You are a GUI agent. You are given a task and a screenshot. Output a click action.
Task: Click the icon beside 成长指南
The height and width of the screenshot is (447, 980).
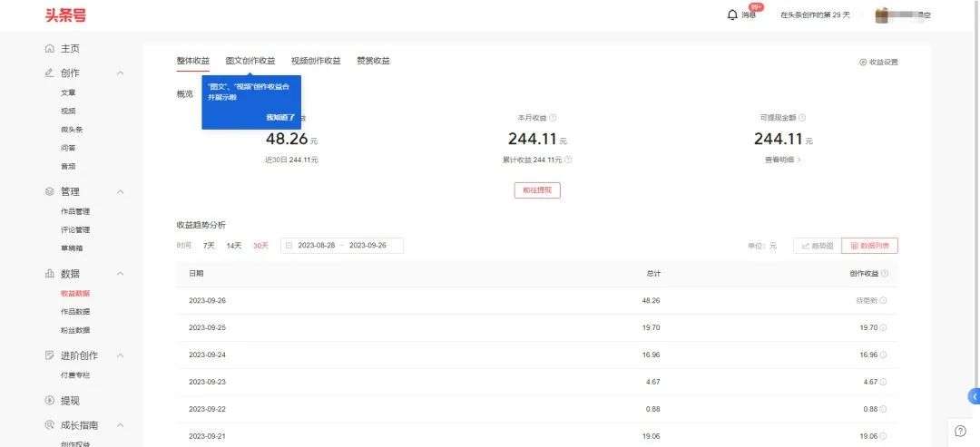49,425
